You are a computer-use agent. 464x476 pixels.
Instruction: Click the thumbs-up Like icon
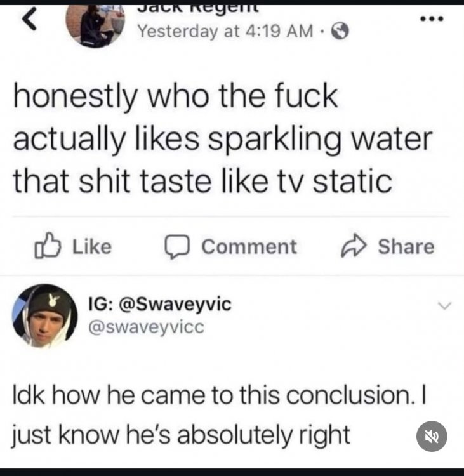[x=48, y=246]
